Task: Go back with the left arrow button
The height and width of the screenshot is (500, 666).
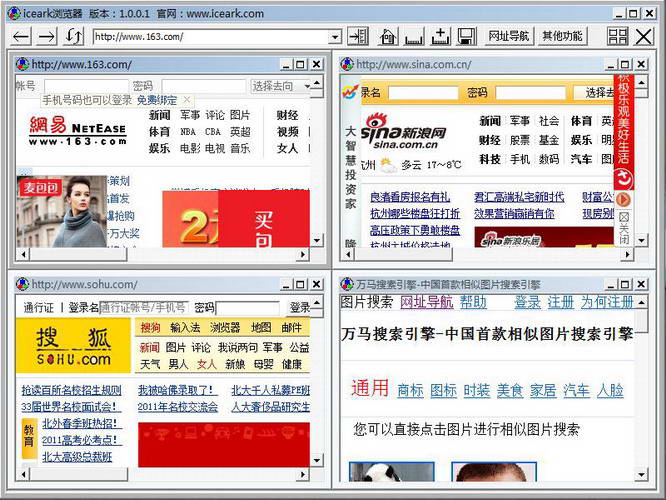Action: pos(21,37)
